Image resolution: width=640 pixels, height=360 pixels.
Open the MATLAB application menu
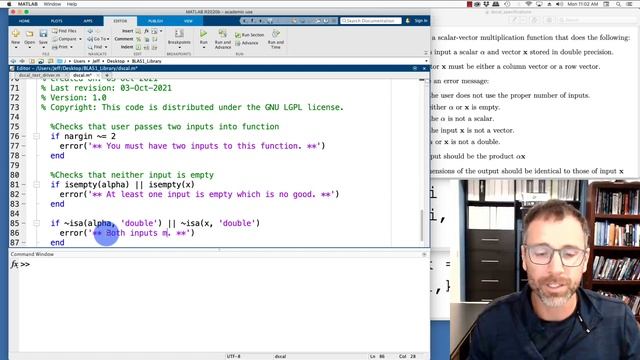28,4
